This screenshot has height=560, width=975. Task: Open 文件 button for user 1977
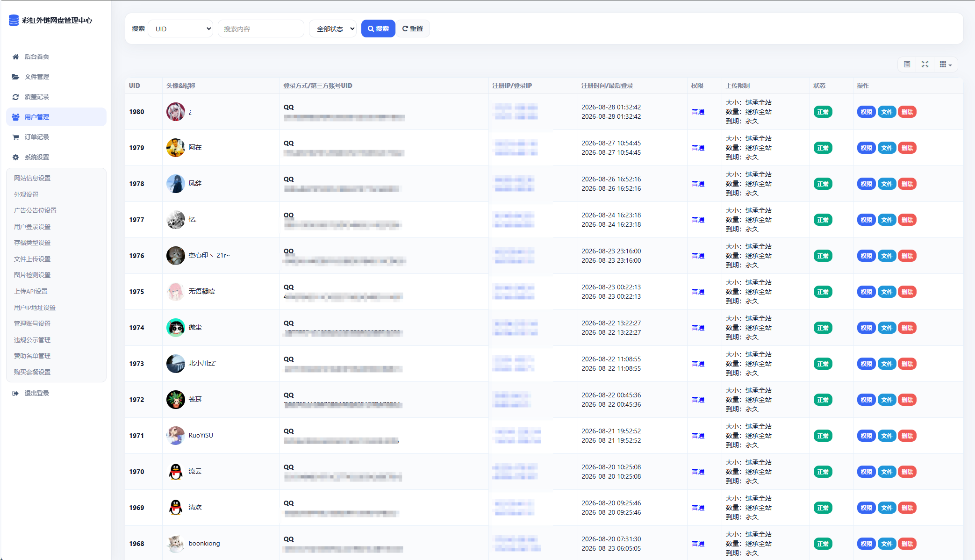point(887,220)
